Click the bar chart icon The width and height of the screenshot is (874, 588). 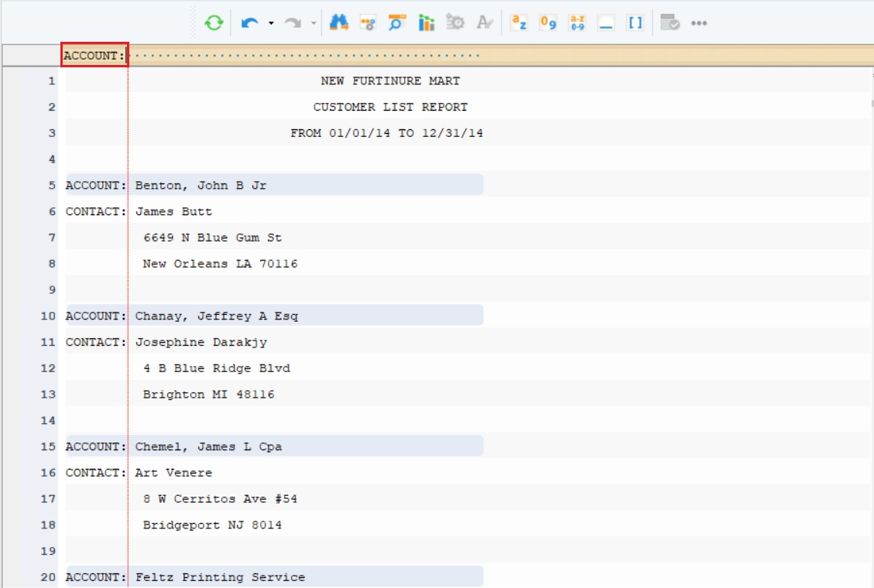coord(427,23)
